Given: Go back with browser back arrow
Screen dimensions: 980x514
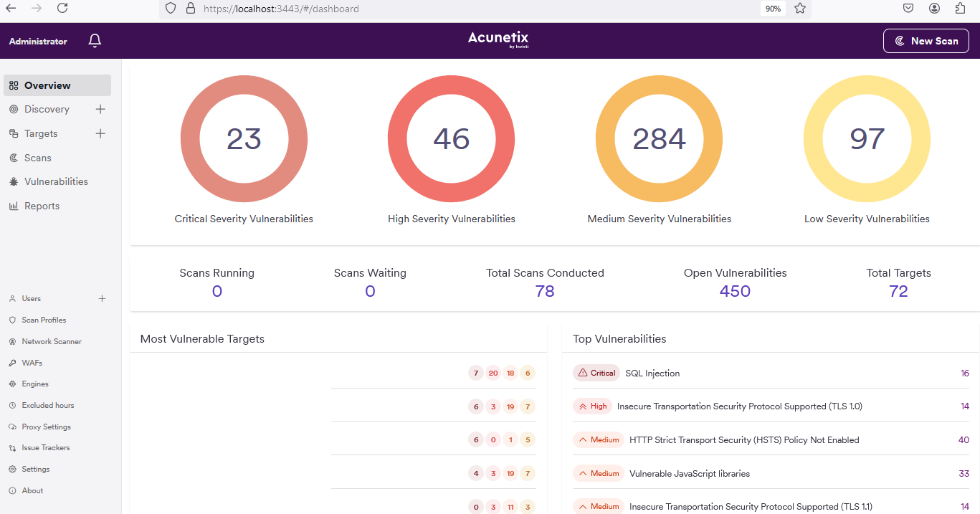Looking at the screenshot, I should pyautogui.click(x=11, y=8).
